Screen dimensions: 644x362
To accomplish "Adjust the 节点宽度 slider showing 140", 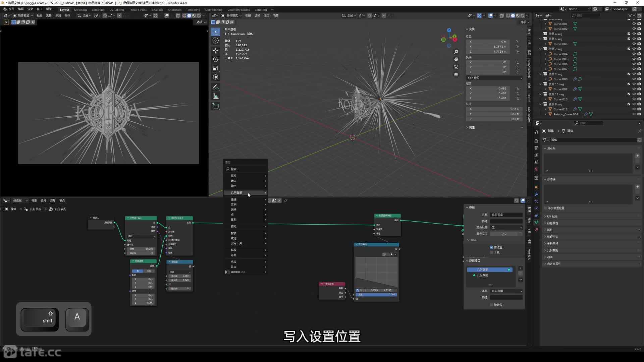I will (x=506, y=234).
